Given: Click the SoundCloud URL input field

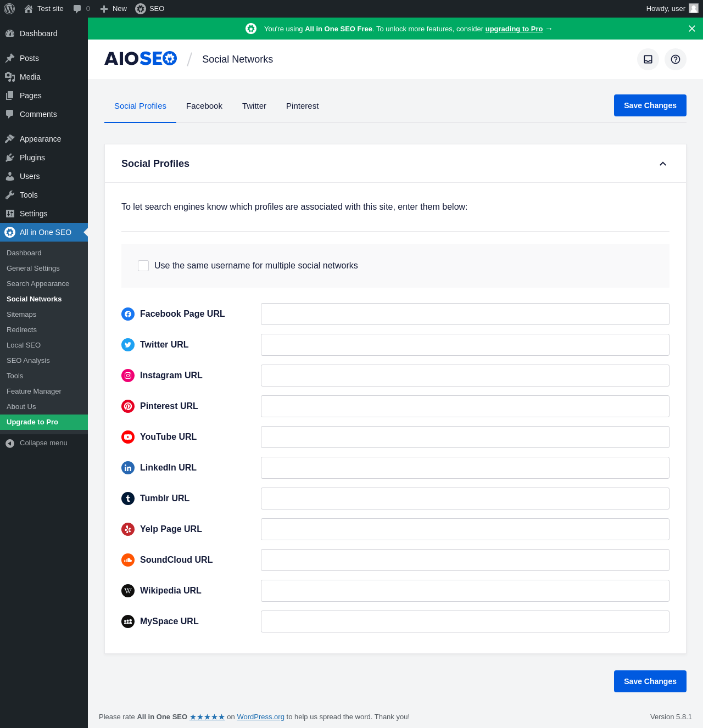Looking at the screenshot, I should [465, 560].
